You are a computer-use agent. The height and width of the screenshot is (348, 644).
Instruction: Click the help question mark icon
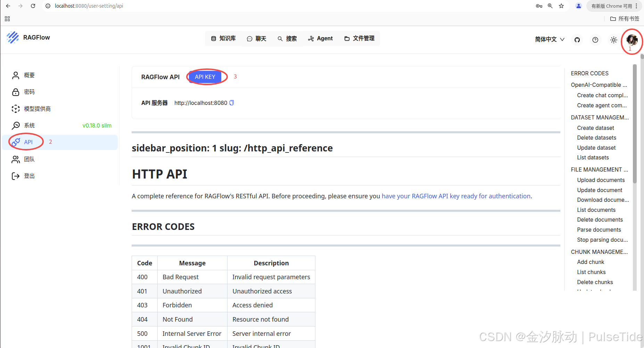pyautogui.click(x=595, y=40)
